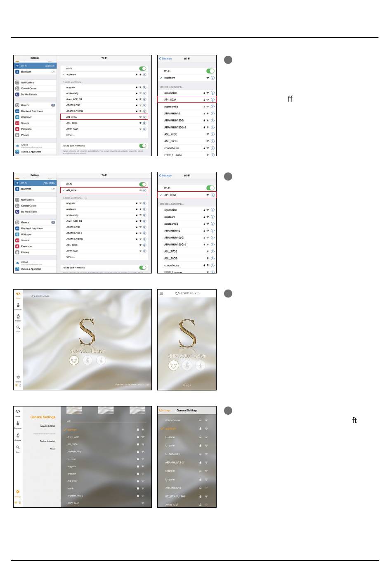This screenshot has height=575, width=392.
Task: Open Analysis Settings in General Settings menu
Action: coord(48,426)
